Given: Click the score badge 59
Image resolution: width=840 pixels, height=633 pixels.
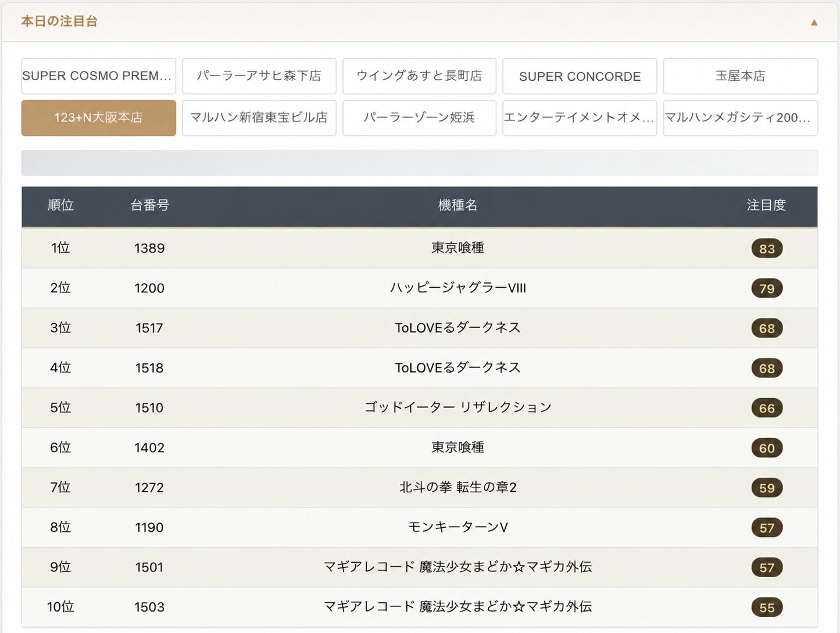Looking at the screenshot, I should coord(767,488).
